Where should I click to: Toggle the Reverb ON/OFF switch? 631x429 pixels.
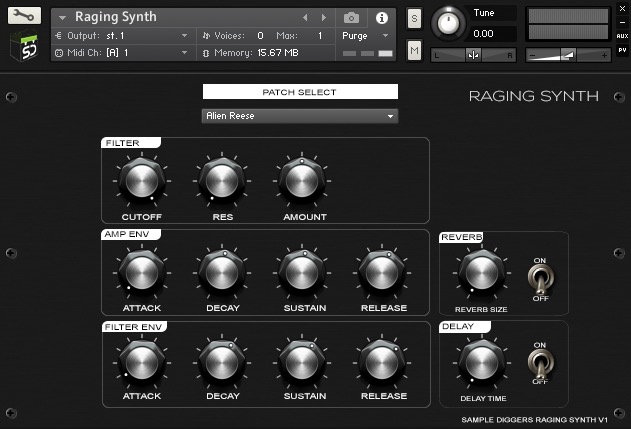tap(540, 279)
